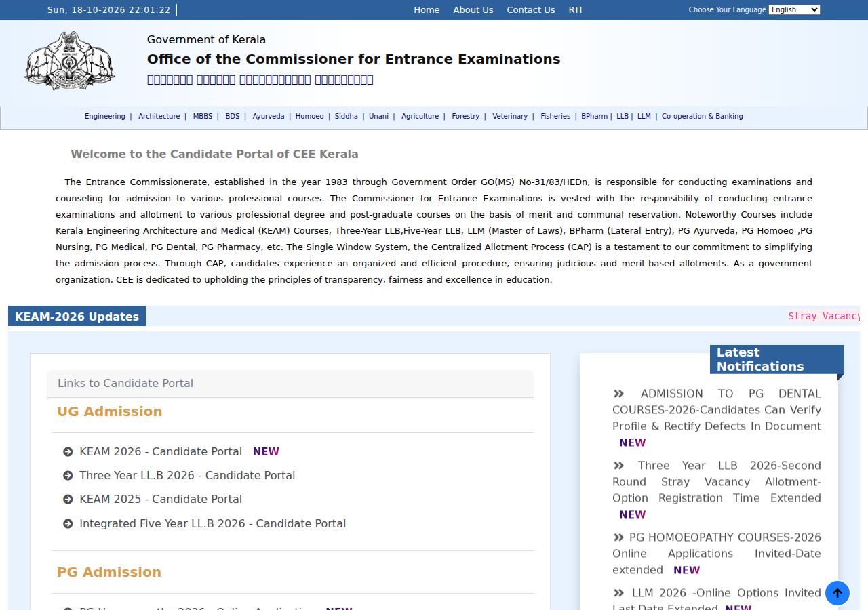
Task: Open the Choose Your Language dropdown
Action: point(794,9)
